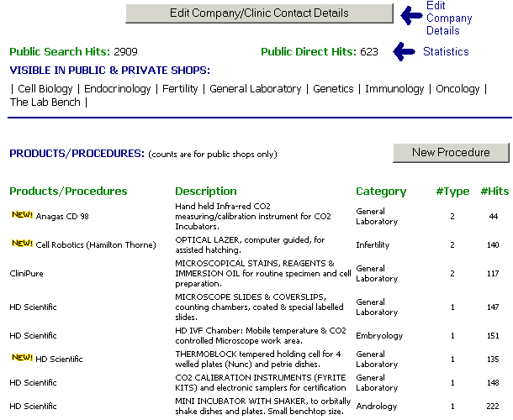The width and height of the screenshot is (513, 420).
Task: Open the Anagas CD 98 product
Action: tap(62, 217)
